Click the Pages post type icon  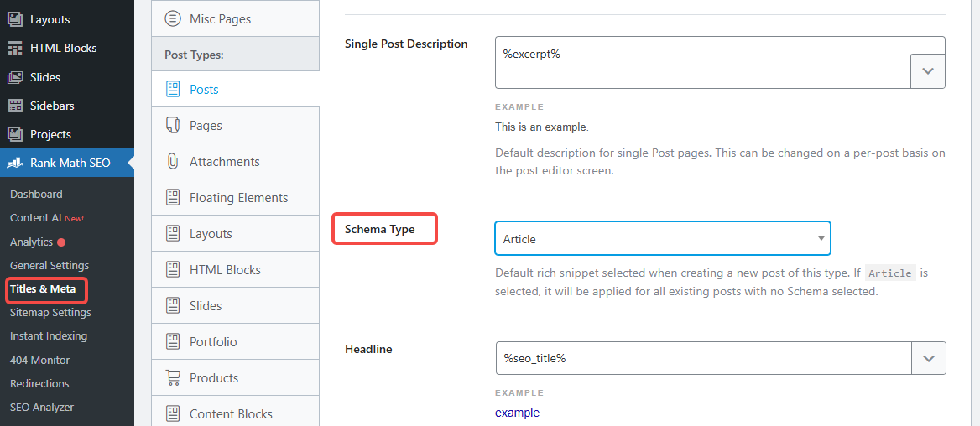pyautogui.click(x=173, y=125)
